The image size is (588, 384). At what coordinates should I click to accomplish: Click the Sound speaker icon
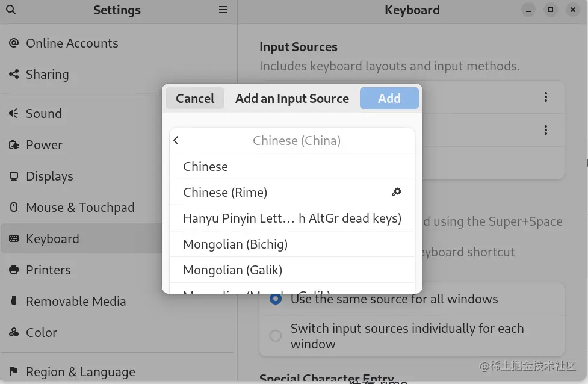[x=14, y=114]
